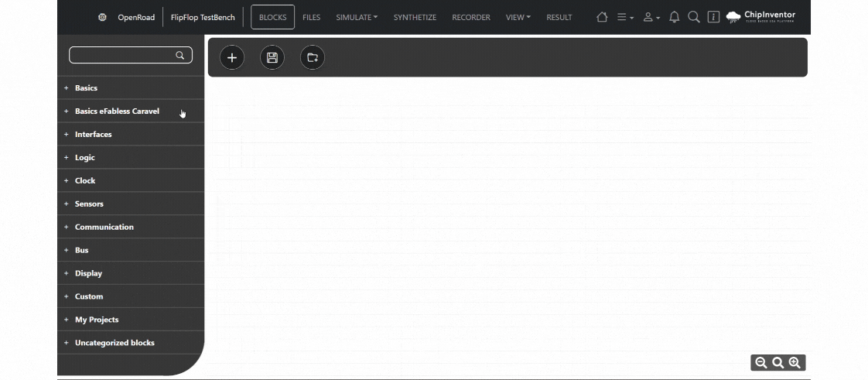Click the save floppy disk icon
The image size is (868, 380).
pyautogui.click(x=272, y=57)
